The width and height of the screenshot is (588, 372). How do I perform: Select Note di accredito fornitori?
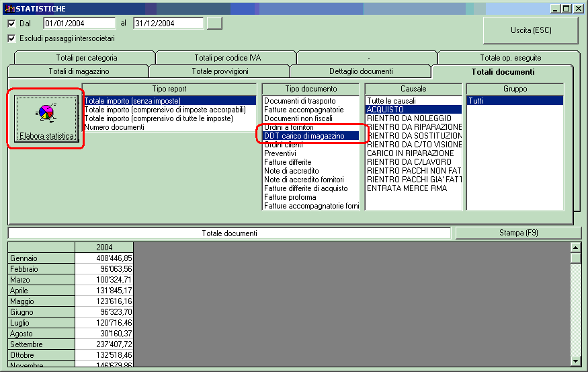(311, 180)
